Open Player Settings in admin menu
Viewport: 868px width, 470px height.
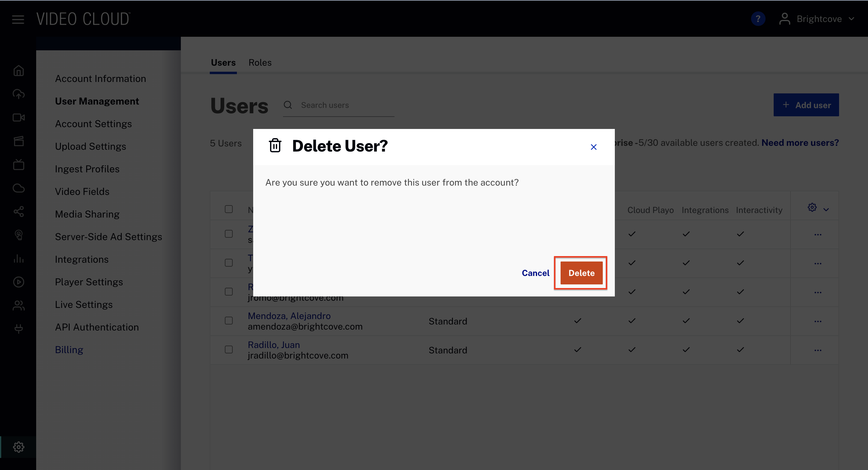click(x=89, y=282)
